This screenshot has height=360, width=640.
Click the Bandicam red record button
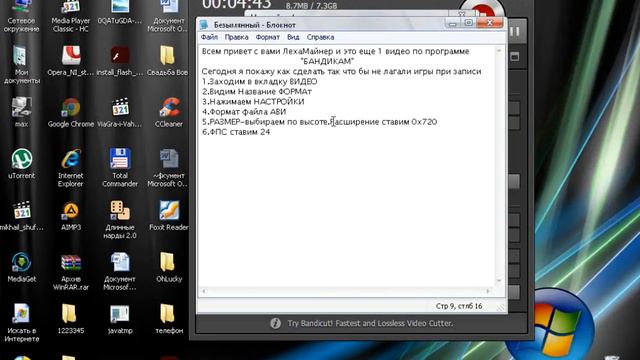[x=482, y=9]
